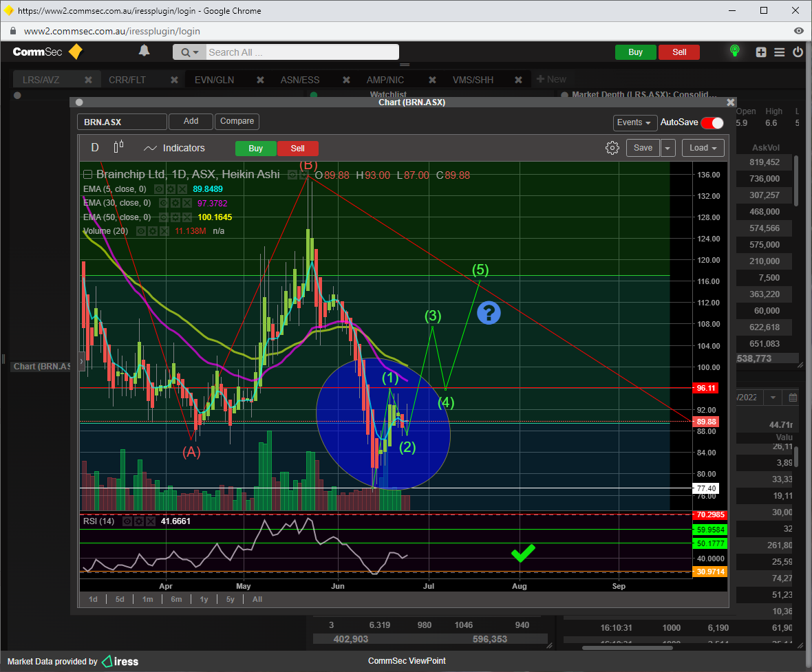This screenshot has width=812, height=672.
Task: Switch to the CRR/FLT tab
Action: pos(127,80)
